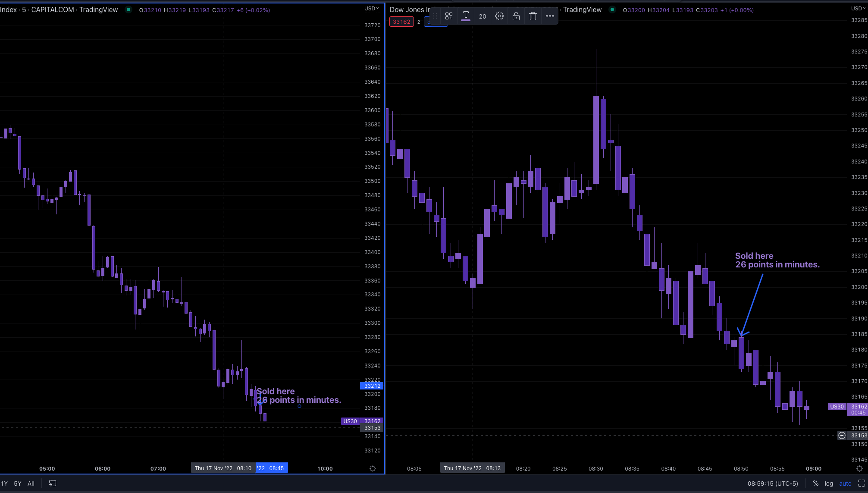Click the 1Y range button
Viewport: 868px width, 493px height.
pos(5,484)
